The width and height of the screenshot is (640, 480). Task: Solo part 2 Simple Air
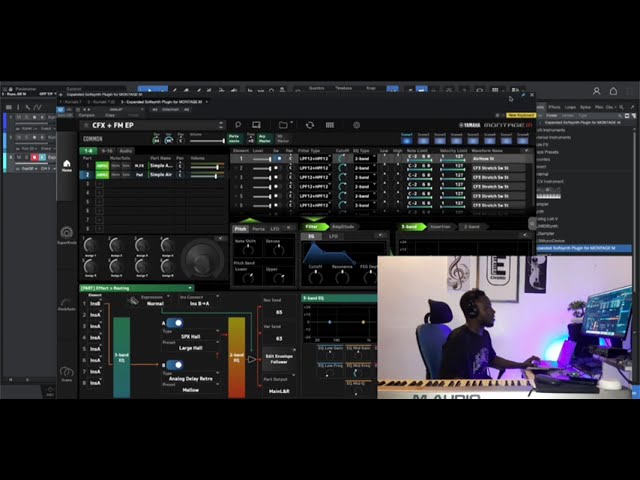[126, 175]
